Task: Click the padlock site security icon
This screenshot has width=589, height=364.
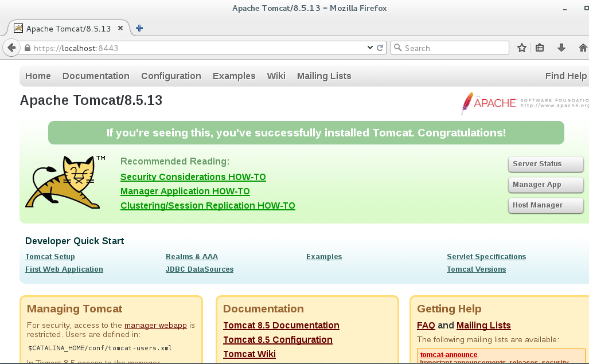Action: (x=27, y=48)
